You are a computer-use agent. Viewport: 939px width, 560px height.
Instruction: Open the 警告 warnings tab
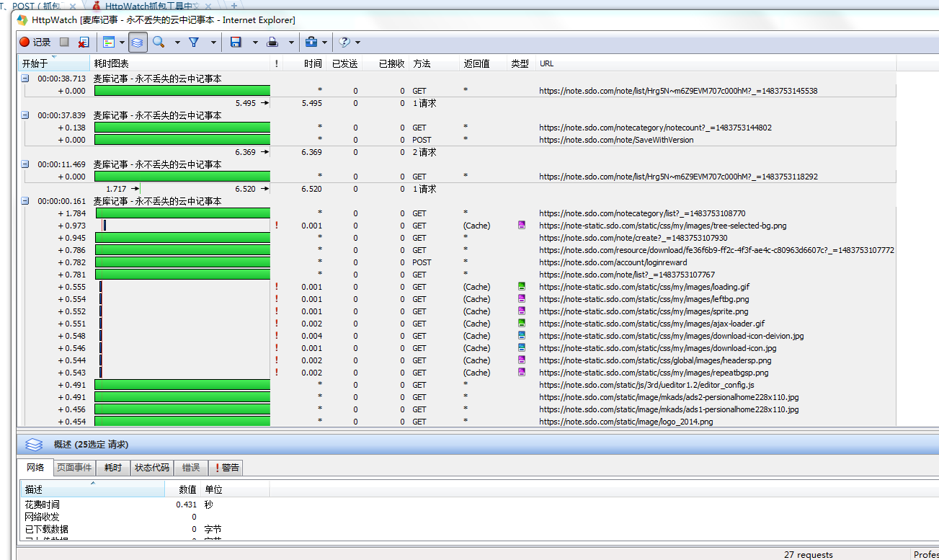coord(226,468)
